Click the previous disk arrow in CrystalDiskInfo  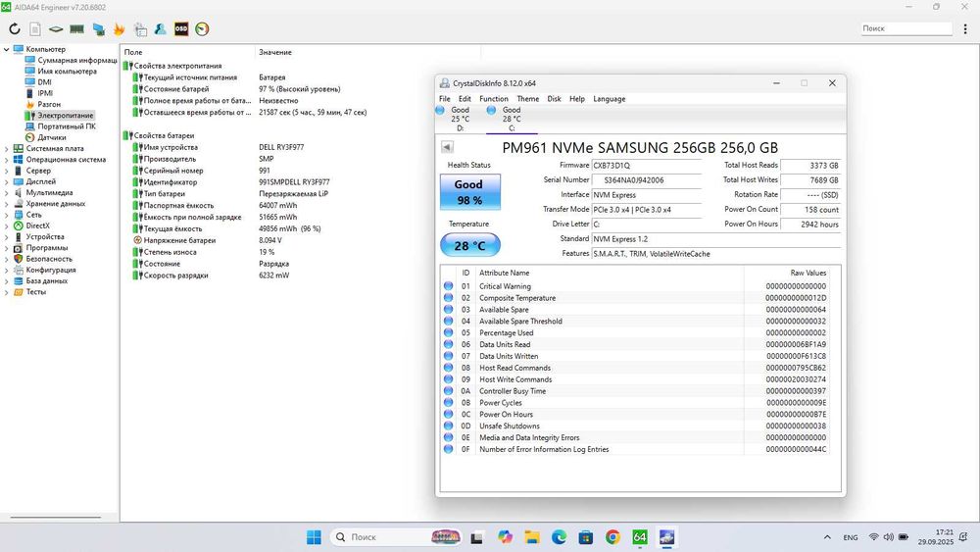click(447, 147)
